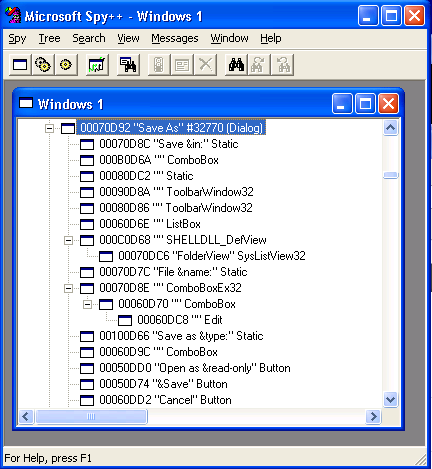Select the 000B0D6A ComboBox row
The height and width of the screenshot is (469, 432).
tap(159, 160)
